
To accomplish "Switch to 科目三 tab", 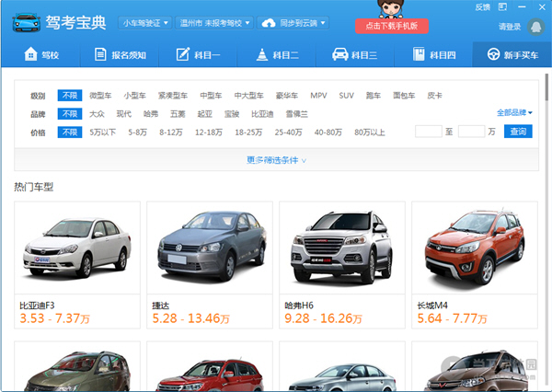I will point(354,54).
